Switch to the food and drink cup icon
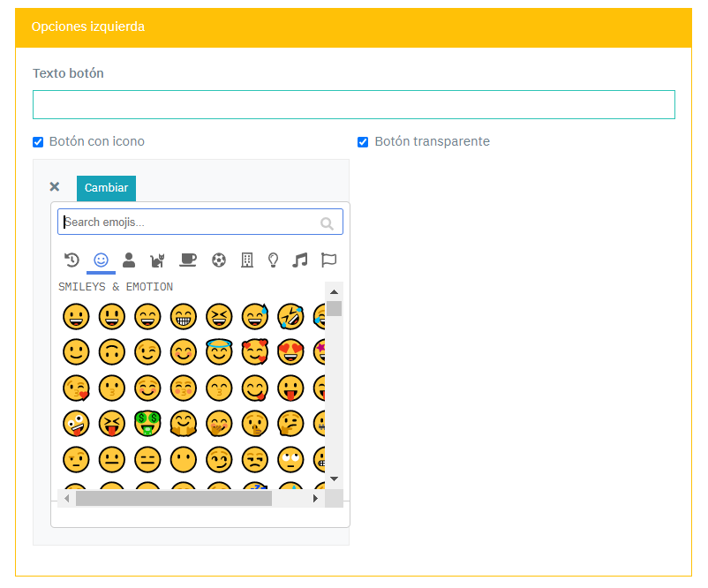708x588 pixels. pos(187,260)
